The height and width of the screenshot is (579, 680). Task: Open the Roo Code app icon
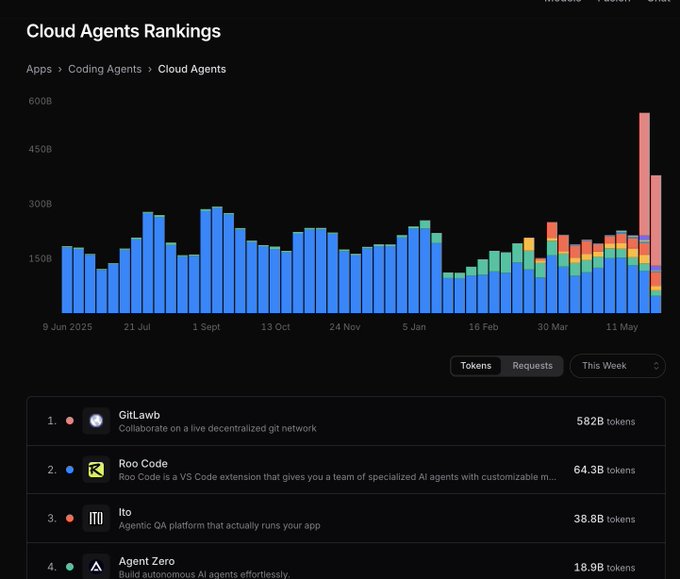tap(96, 469)
